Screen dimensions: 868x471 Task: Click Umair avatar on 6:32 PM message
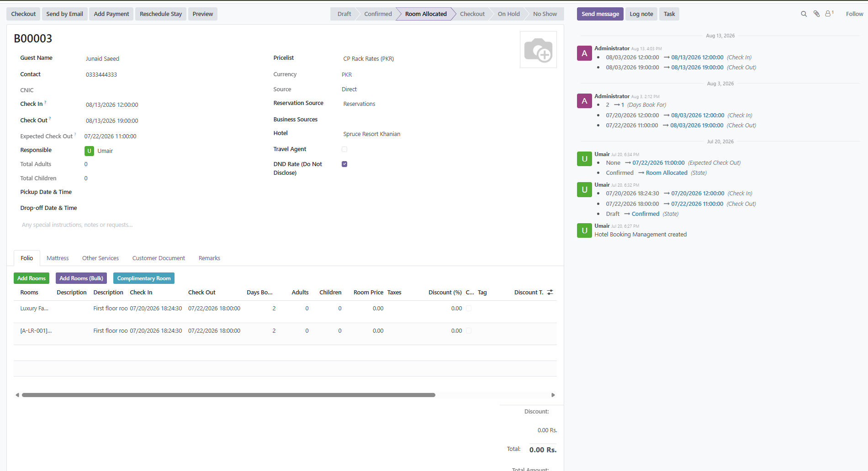coord(584,190)
